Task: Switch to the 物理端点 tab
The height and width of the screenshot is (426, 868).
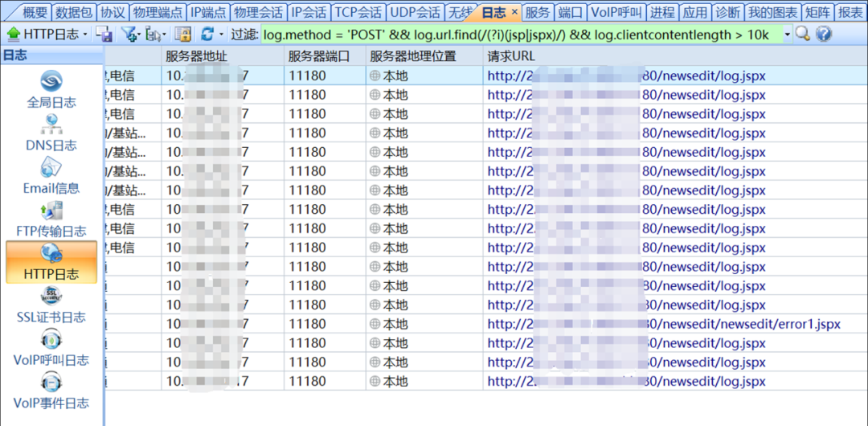Action: point(158,12)
